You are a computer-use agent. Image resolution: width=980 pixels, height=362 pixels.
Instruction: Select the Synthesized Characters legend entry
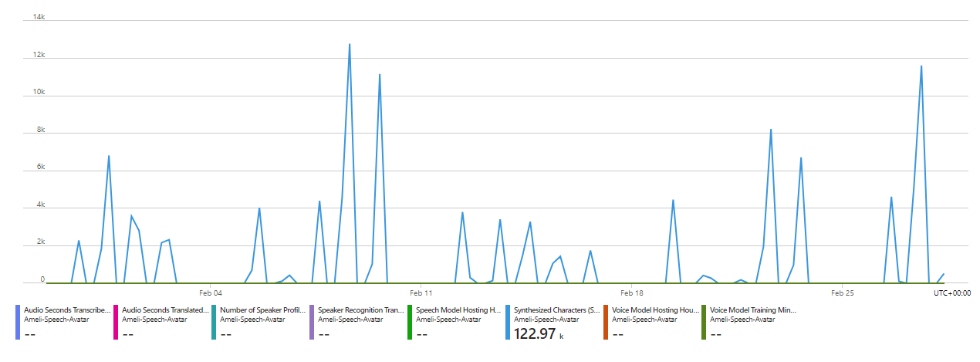pos(553,322)
